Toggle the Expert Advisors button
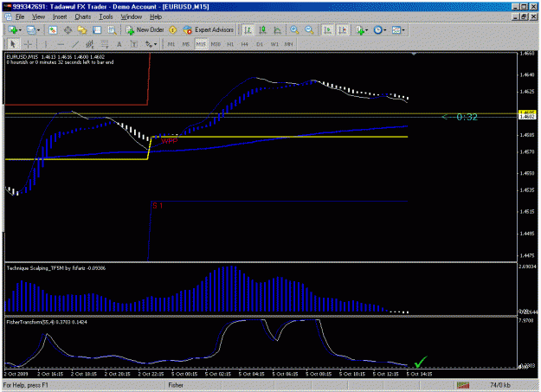The width and height of the screenshot is (541, 392). 208,30
